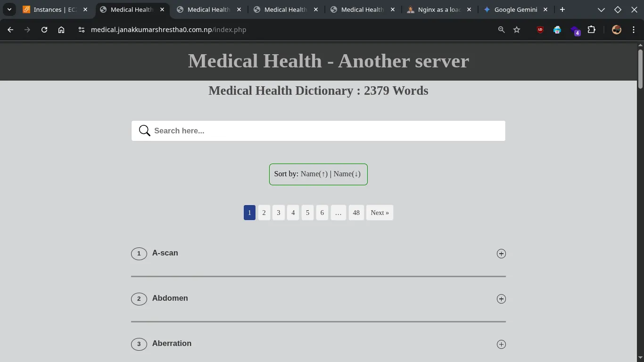This screenshot has width=644, height=362.
Task: Open the tab search dropdown arrow
Action: point(9,9)
